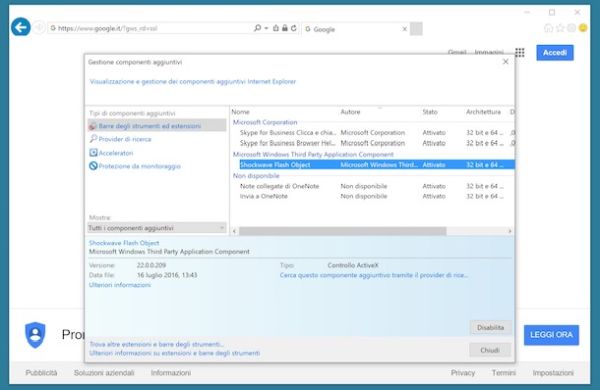This screenshot has width=600, height=390.
Task: Open Termini footer link
Action: click(x=504, y=373)
